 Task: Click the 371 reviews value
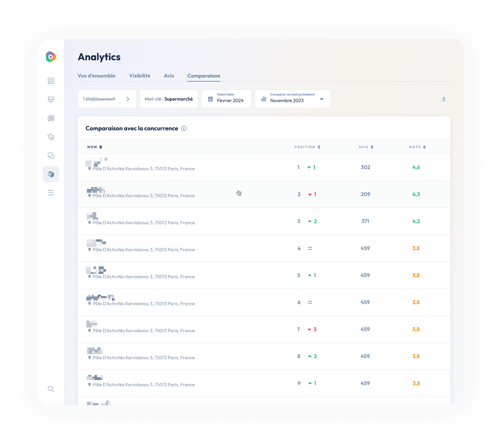click(365, 221)
